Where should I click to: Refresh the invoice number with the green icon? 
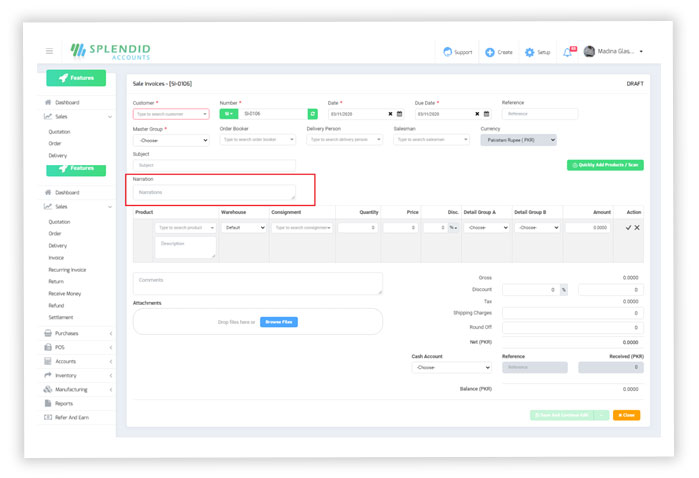click(x=312, y=114)
